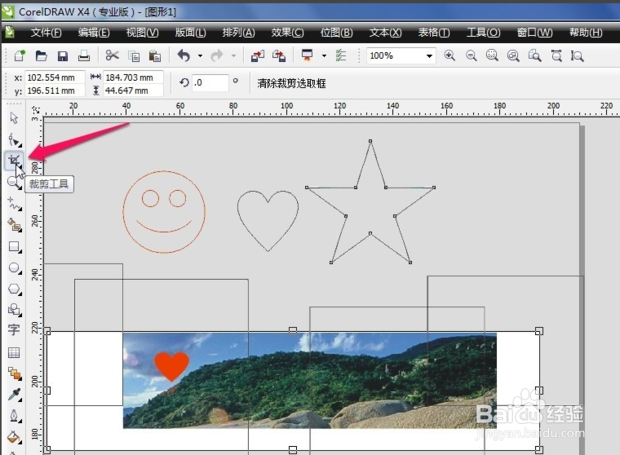This screenshot has width=620, height=455.
Task: Click the smiley face shape
Action: point(164,212)
